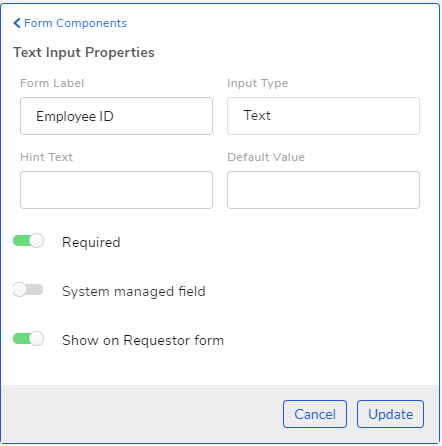Image resolution: width=442 pixels, height=446 pixels.
Task: Click the Show on Requestor form label
Action: tap(143, 340)
